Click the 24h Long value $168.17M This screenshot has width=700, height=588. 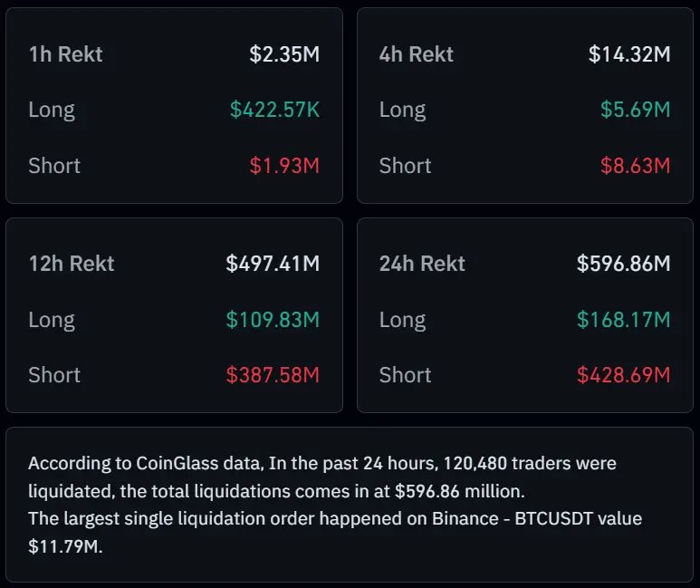point(623,320)
